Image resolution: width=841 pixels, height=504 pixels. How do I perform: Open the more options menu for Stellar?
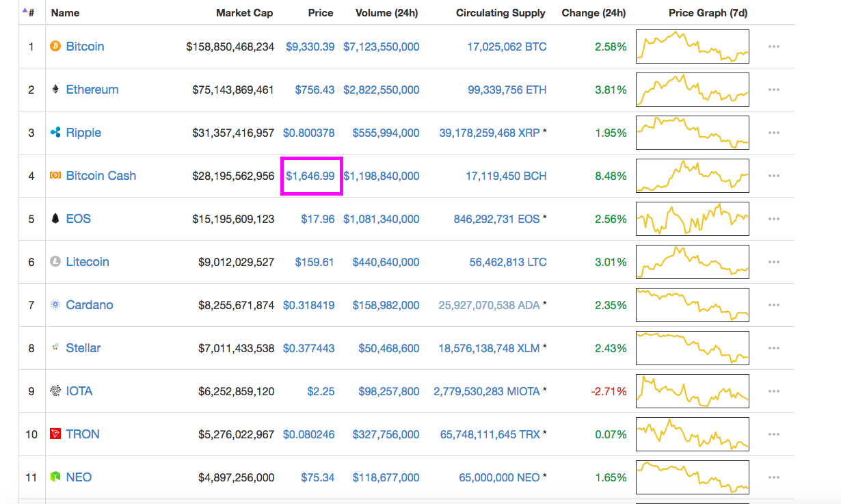774,348
